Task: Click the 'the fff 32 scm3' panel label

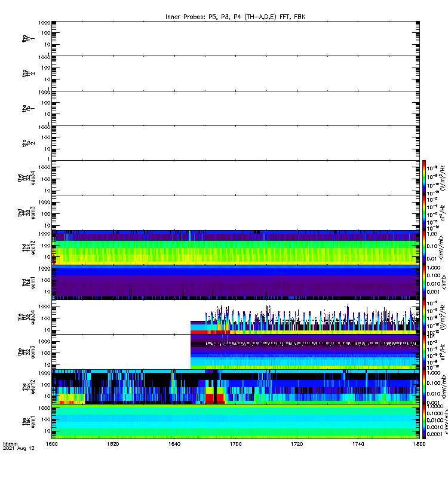Action: pyautogui.click(x=26, y=352)
